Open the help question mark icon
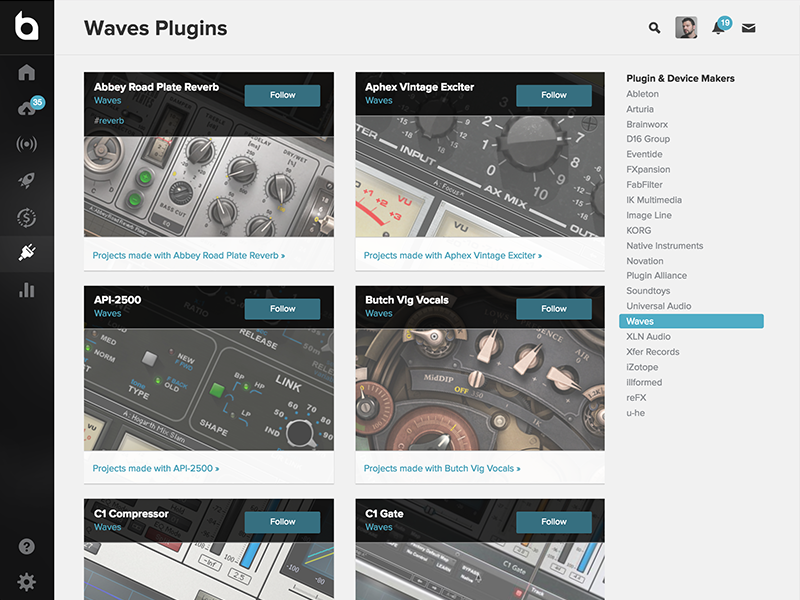The height and width of the screenshot is (600, 800). coord(26,546)
